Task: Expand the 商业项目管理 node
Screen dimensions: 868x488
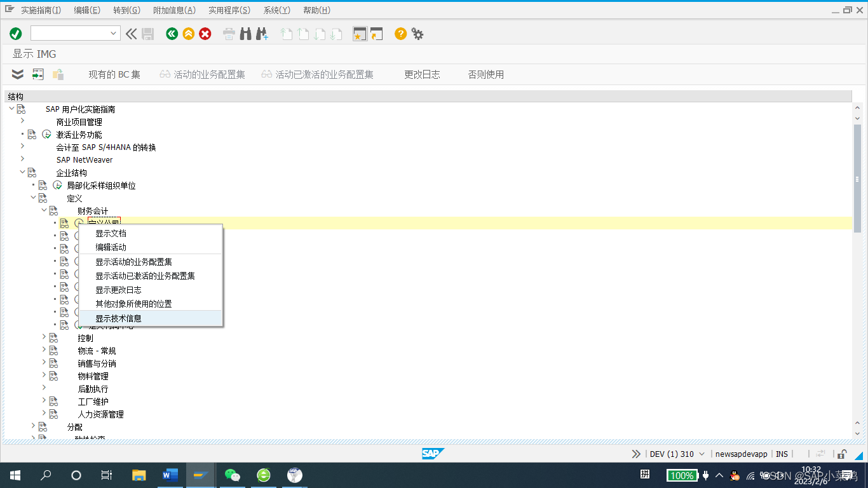Action: pos(22,121)
